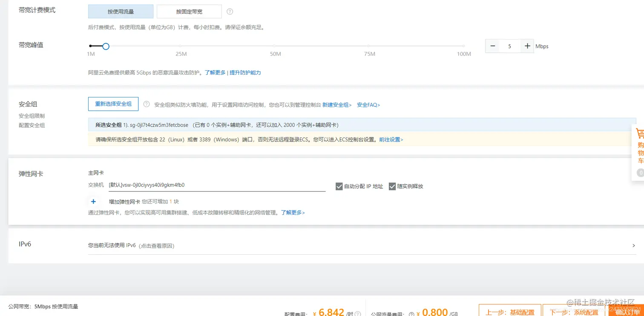
Task: Expand the IPv6 row details
Action: [633, 245]
